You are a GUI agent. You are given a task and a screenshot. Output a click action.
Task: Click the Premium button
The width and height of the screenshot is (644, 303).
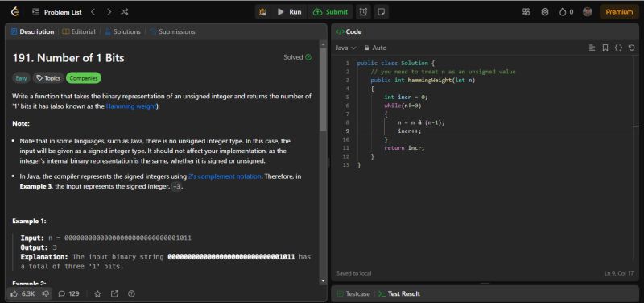(619, 12)
